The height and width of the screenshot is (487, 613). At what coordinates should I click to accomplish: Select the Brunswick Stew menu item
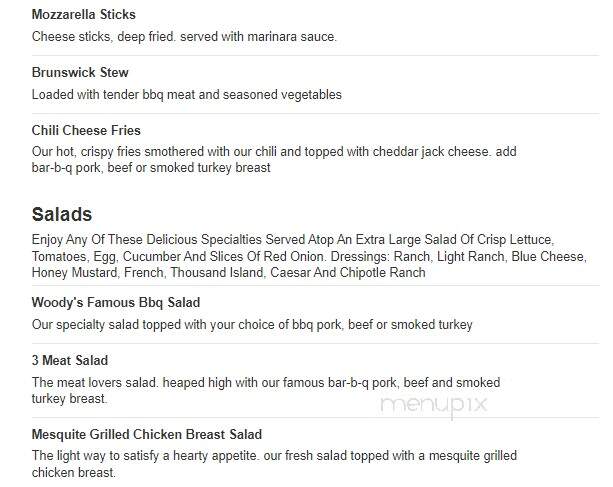80,72
